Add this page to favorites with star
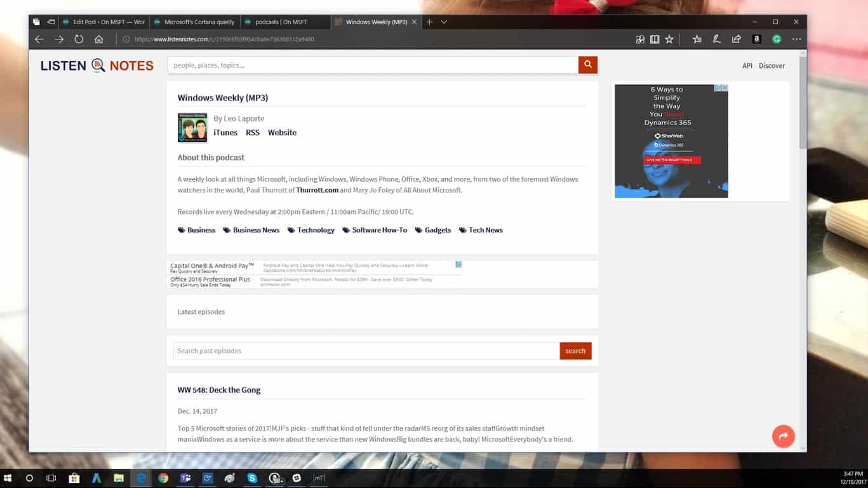Viewport: 868px width, 488px height. [x=669, y=39]
